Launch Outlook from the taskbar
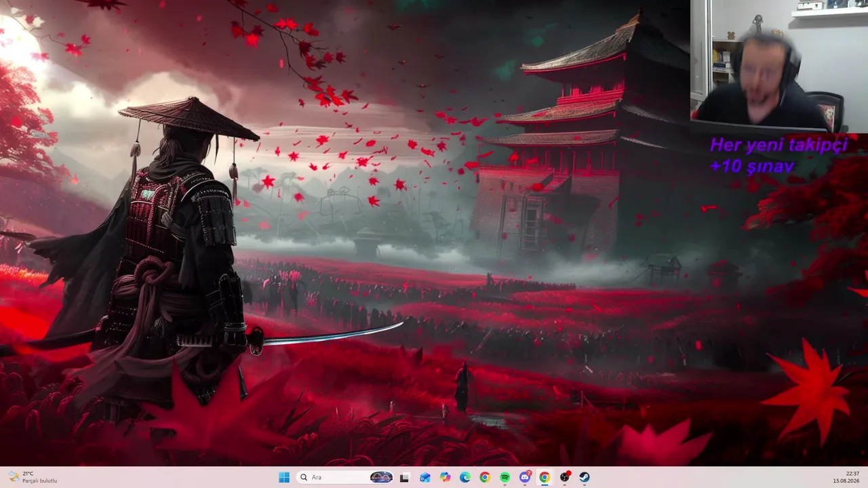Screen dimensions: 868x488 (425, 477)
